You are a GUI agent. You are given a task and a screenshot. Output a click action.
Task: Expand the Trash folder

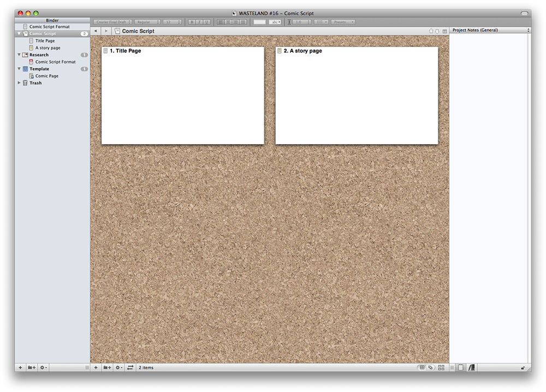20,83
